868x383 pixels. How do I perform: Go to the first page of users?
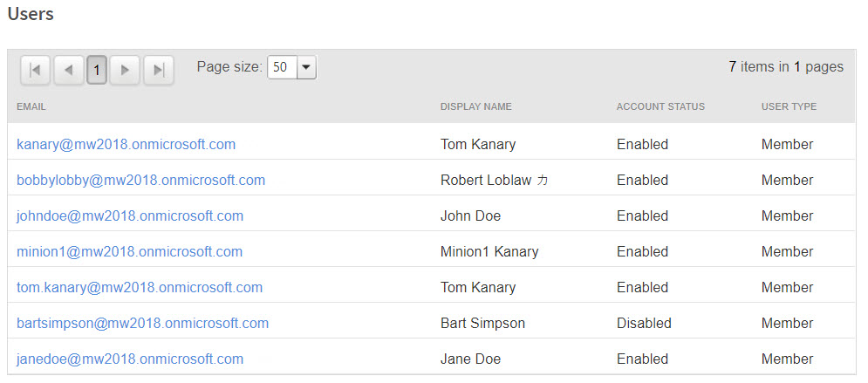point(35,70)
